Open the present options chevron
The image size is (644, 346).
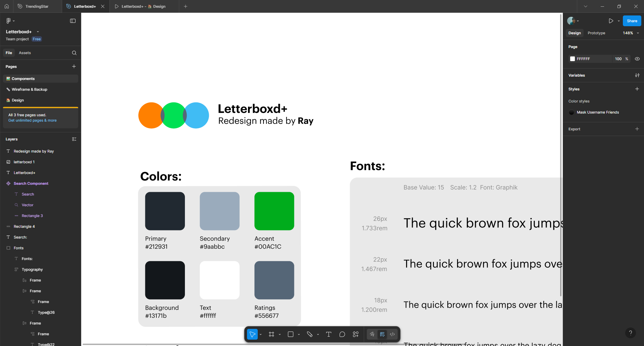[619, 21]
